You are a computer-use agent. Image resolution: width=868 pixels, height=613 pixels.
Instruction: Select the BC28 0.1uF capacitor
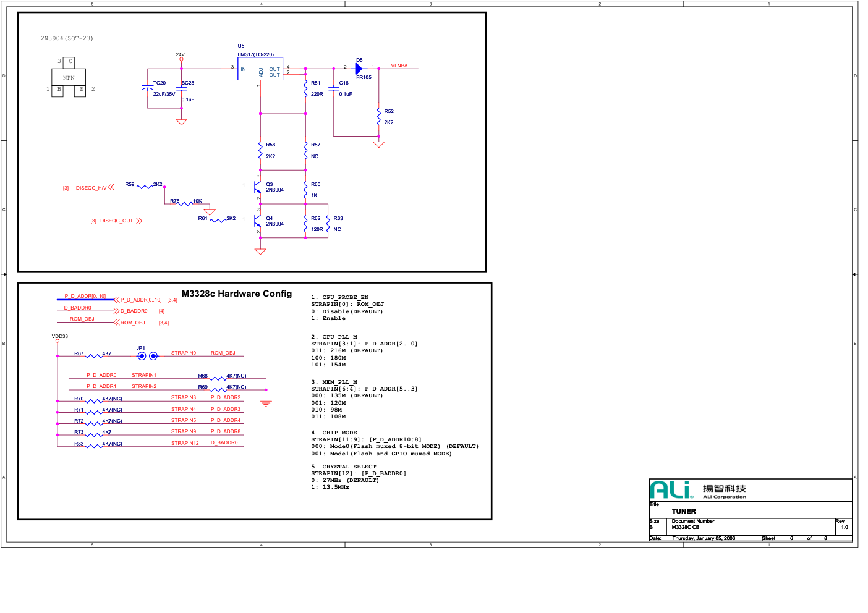coord(182,89)
